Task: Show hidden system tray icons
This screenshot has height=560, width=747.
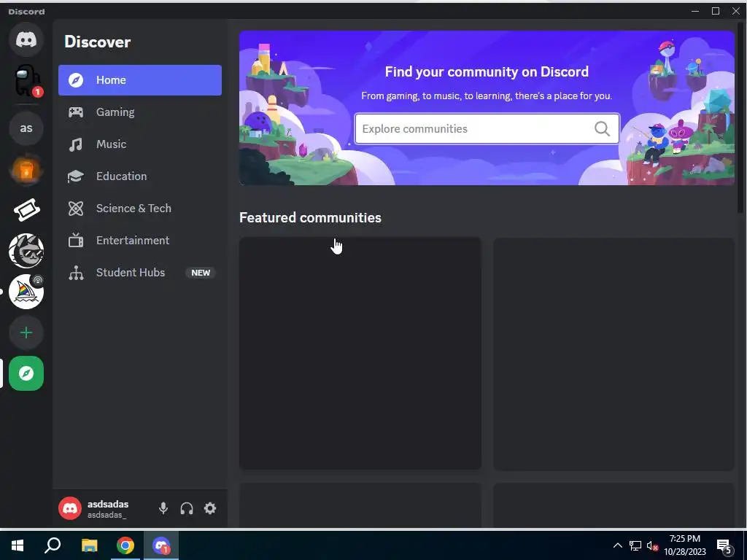Action: (617, 545)
